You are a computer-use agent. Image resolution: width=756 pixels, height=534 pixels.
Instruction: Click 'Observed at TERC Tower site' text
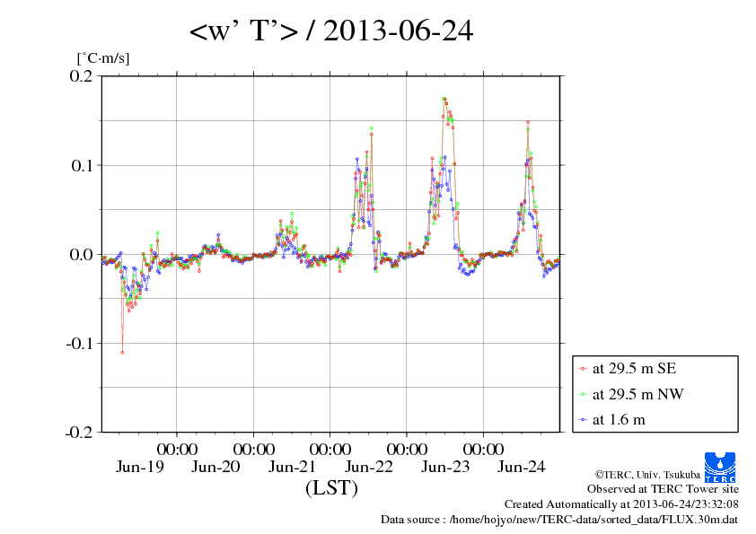(663, 489)
